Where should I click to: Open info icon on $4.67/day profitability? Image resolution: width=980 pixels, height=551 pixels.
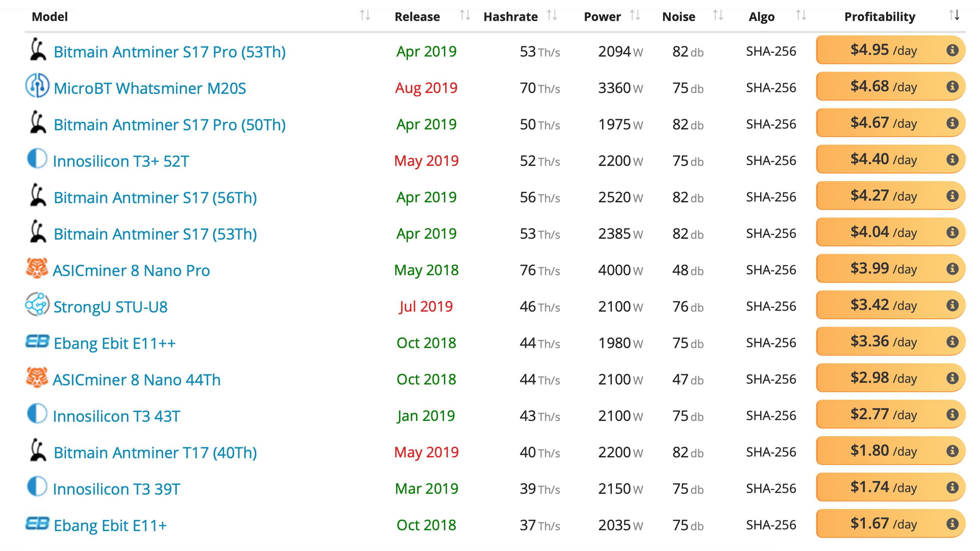[952, 123]
